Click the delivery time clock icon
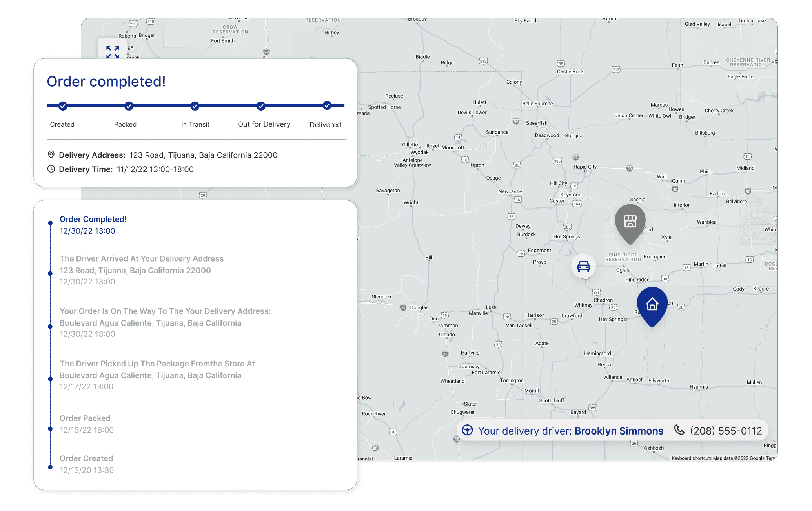The image size is (812, 511). 51,169
